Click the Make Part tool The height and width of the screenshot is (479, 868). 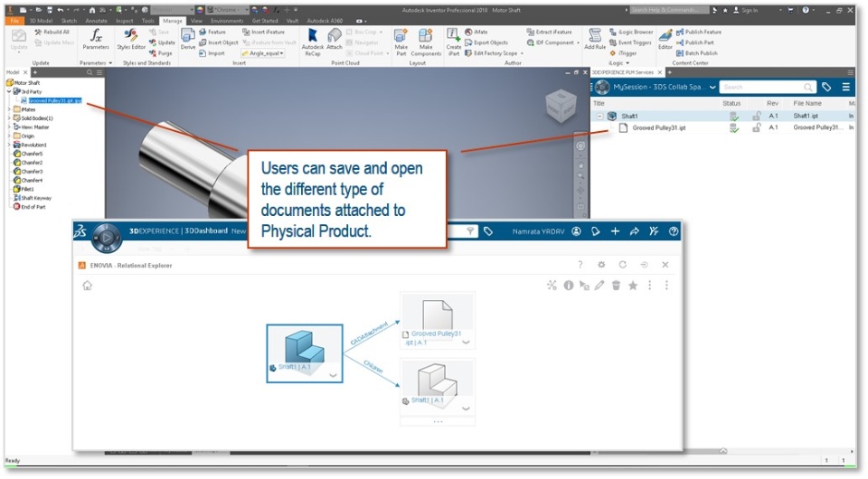pos(401,42)
